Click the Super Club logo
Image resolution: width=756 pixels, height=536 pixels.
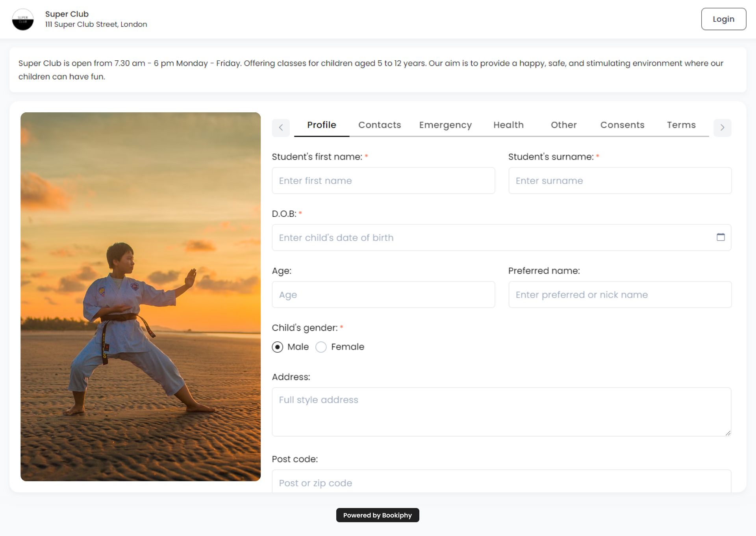tap(23, 19)
